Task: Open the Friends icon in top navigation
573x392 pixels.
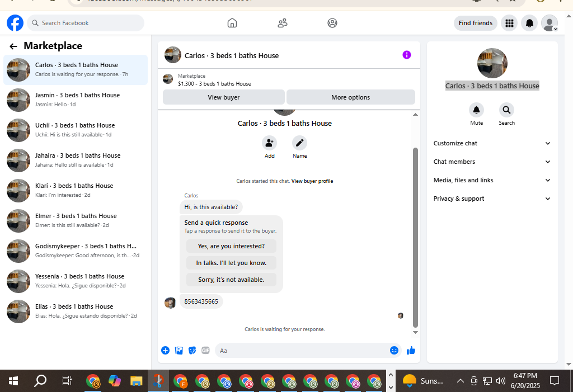Action: tap(283, 23)
